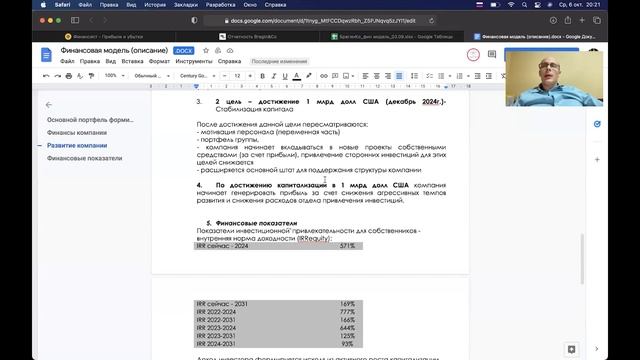Reload the page in Safari
640x360 pixels.
click(x=431, y=20)
